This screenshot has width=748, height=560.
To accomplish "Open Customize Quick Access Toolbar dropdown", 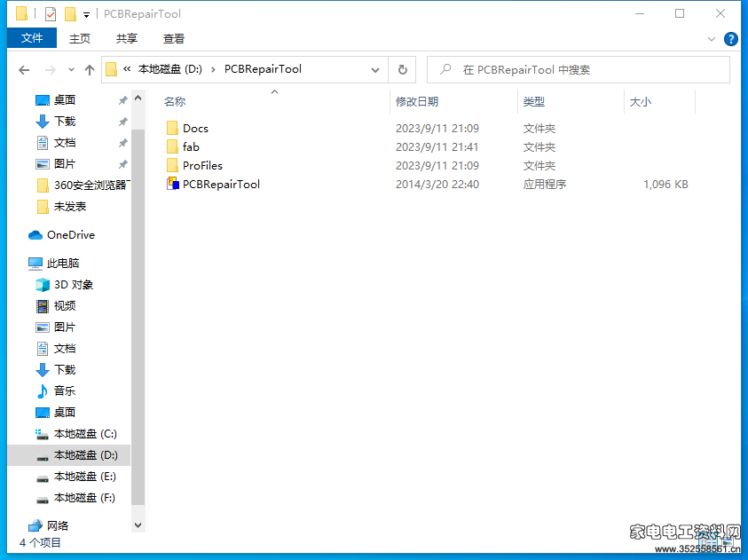I will (x=86, y=15).
